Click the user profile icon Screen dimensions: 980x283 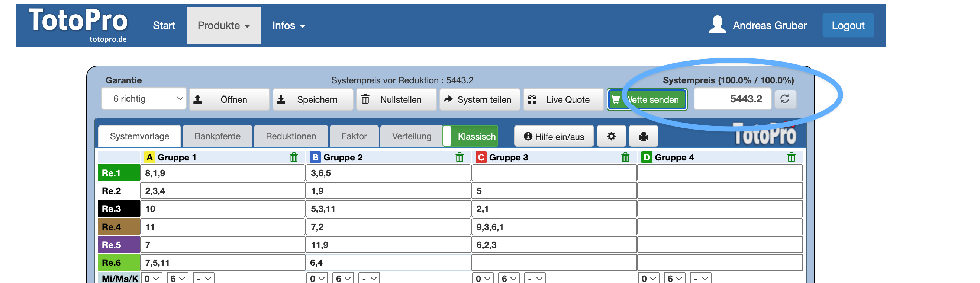tap(717, 25)
